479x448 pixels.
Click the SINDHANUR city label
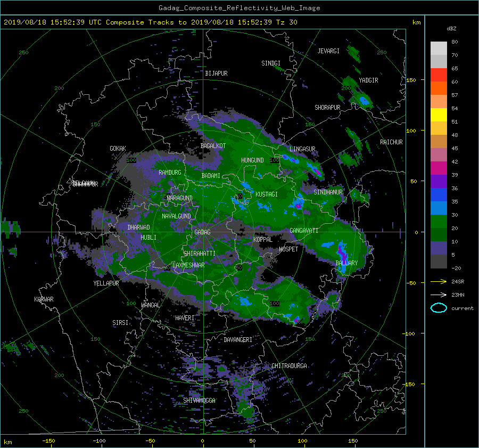click(x=328, y=192)
